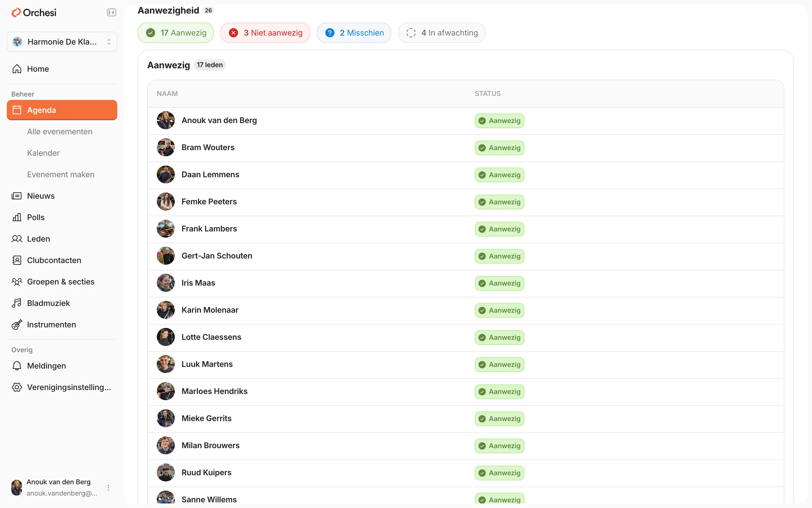Click Frank Lambers' avatar photo
Image resolution: width=812 pixels, height=508 pixels.
pos(166,229)
